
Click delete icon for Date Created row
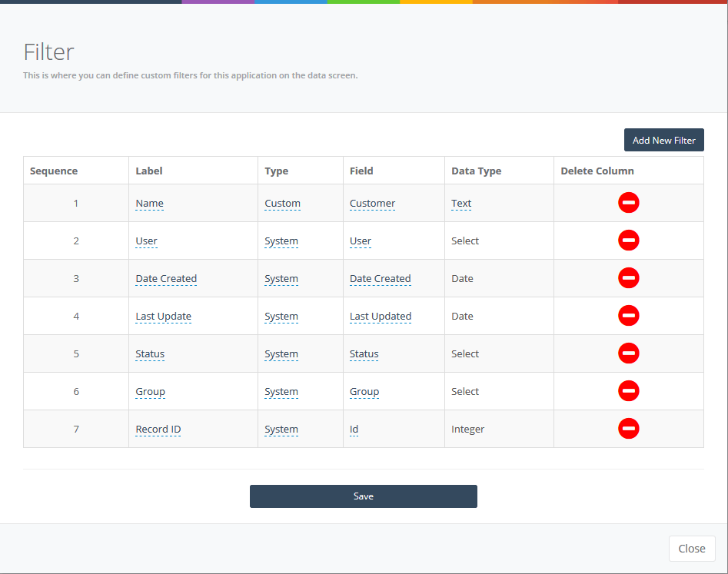click(x=628, y=278)
